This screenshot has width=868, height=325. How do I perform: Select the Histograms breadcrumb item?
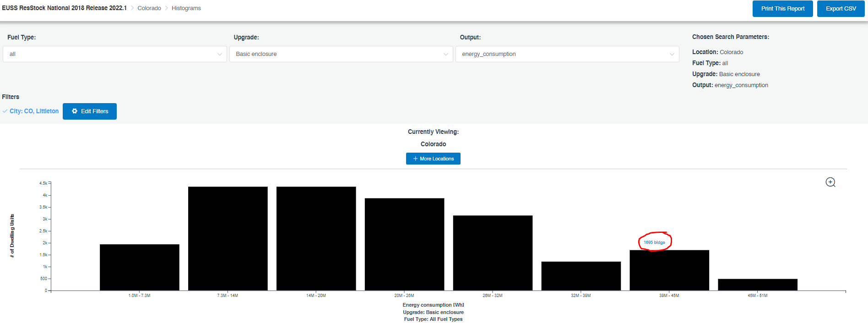186,8
